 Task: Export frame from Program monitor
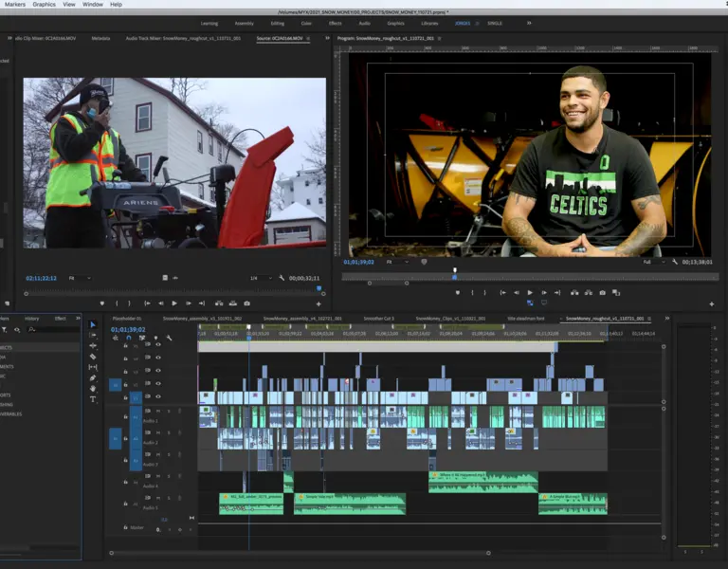click(602, 293)
